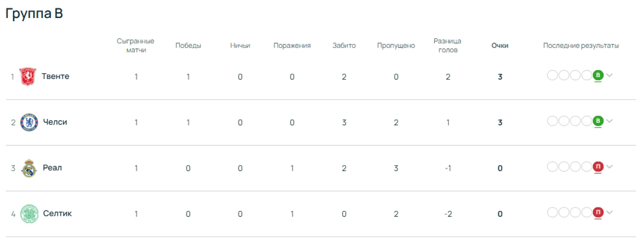This screenshot has height=245, width=644.
Task: Expand Twente's recent results chevron
Action: (610, 75)
